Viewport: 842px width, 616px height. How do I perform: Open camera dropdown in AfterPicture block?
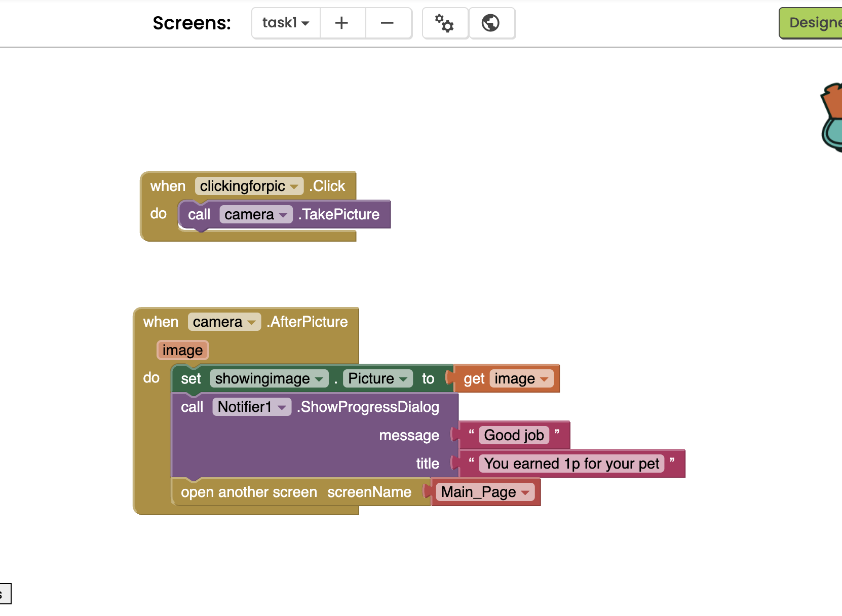[224, 322]
